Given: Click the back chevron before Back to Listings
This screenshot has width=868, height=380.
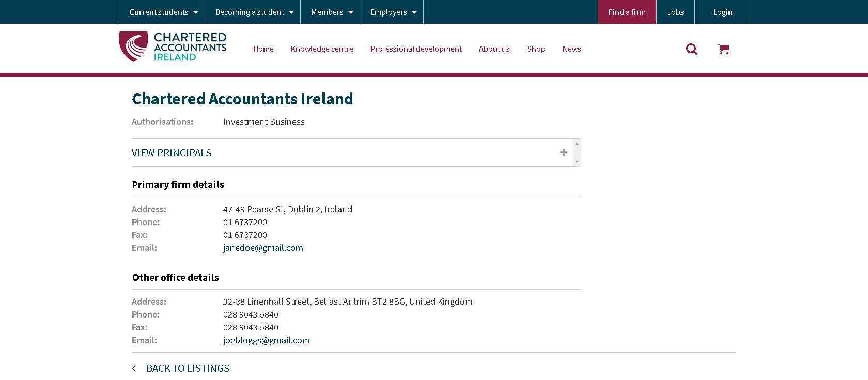Looking at the screenshot, I should pos(134,368).
